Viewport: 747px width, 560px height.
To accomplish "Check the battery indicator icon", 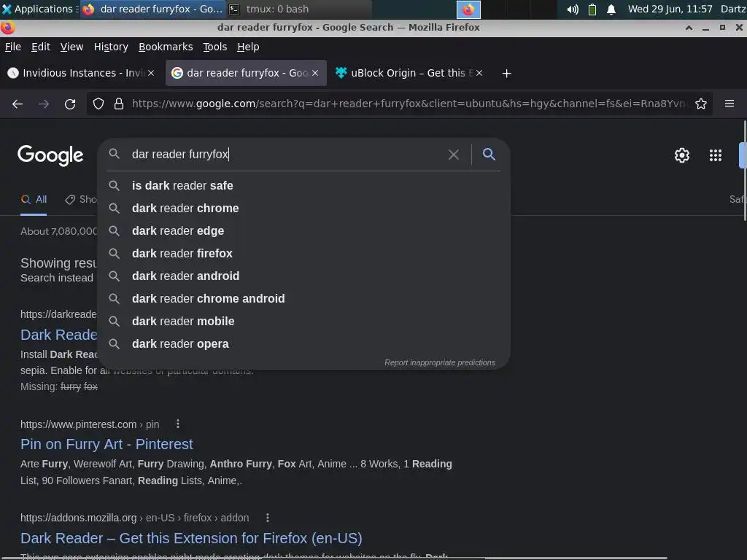I will (x=592, y=9).
